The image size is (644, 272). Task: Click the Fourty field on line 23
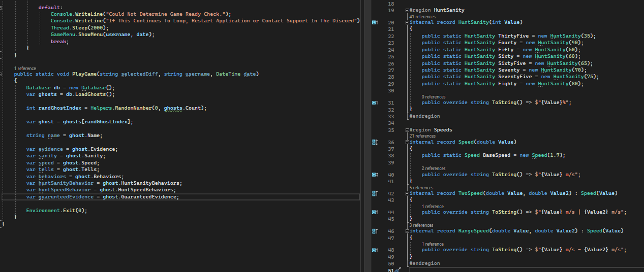pos(507,43)
